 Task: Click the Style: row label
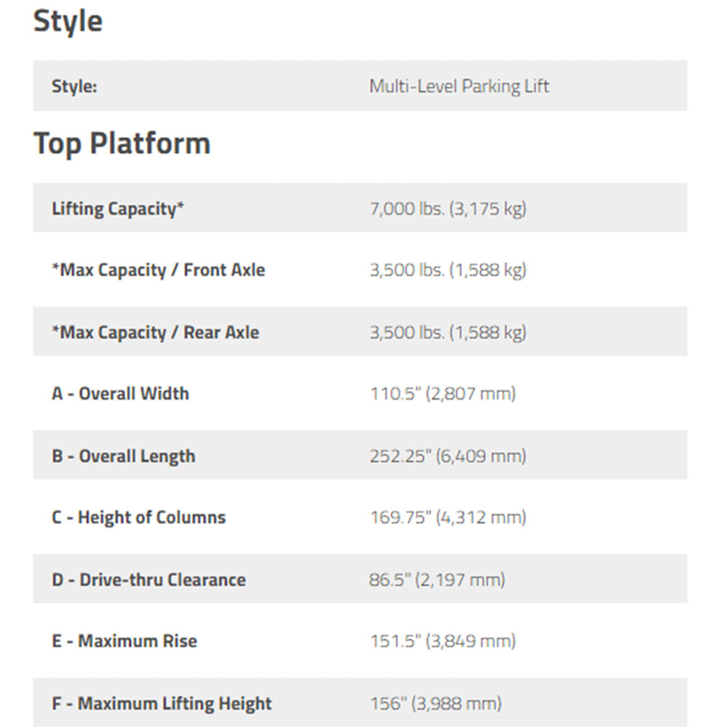[x=74, y=87]
